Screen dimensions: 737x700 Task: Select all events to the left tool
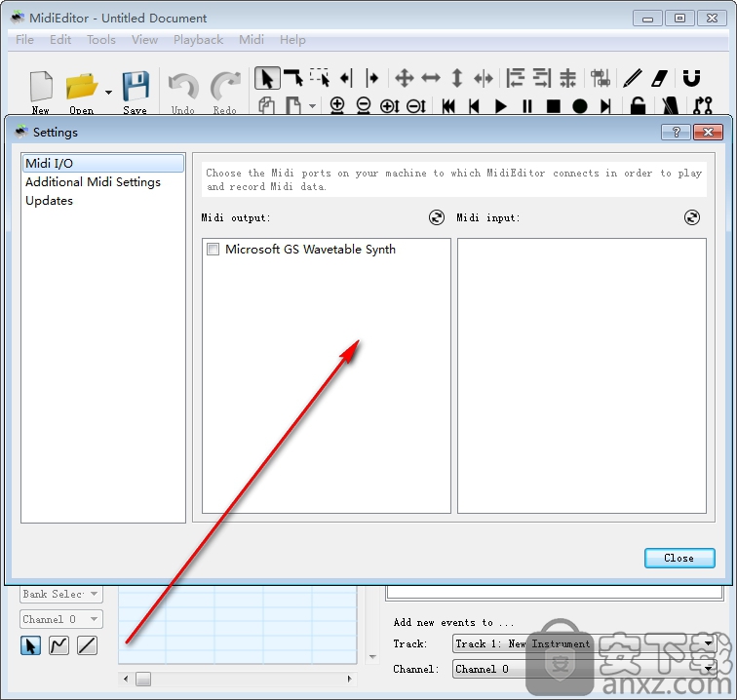[346, 78]
